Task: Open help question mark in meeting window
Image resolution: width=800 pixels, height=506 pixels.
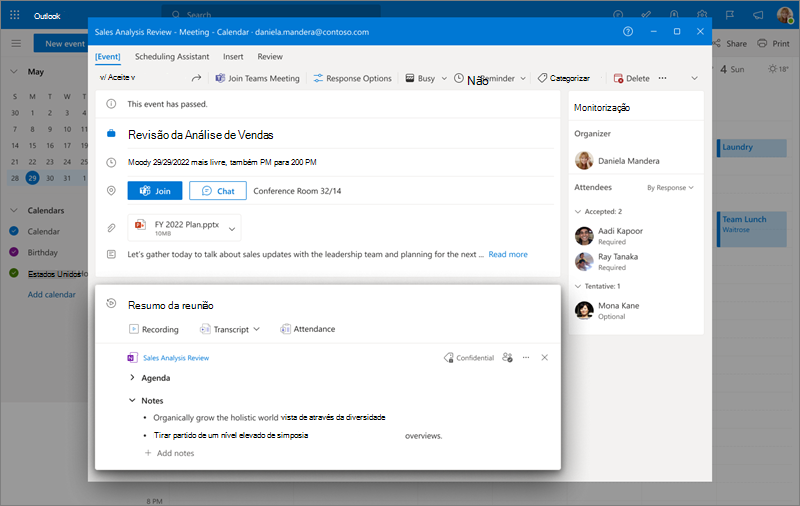Action: 628,32
